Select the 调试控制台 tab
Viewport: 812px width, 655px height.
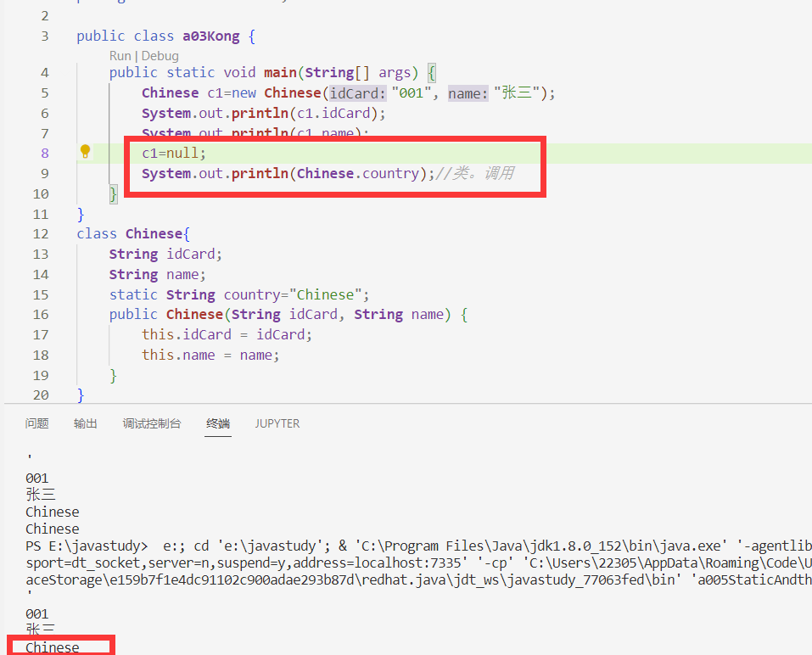[151, 423]
